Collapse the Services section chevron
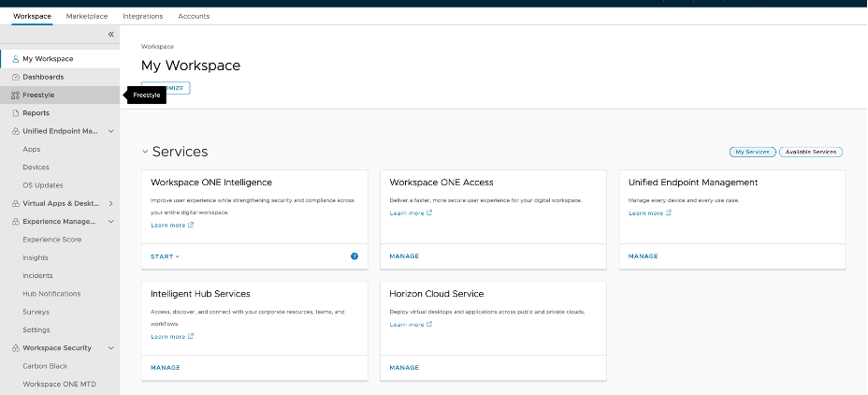Screen dimensions: 868x395 click(145, 152)
